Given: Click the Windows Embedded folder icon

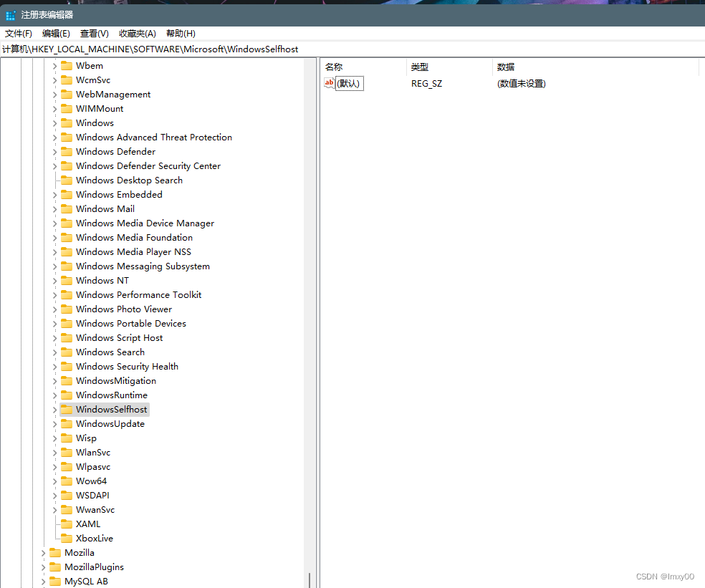Looking at the screenshot, I should click(67, 195).
